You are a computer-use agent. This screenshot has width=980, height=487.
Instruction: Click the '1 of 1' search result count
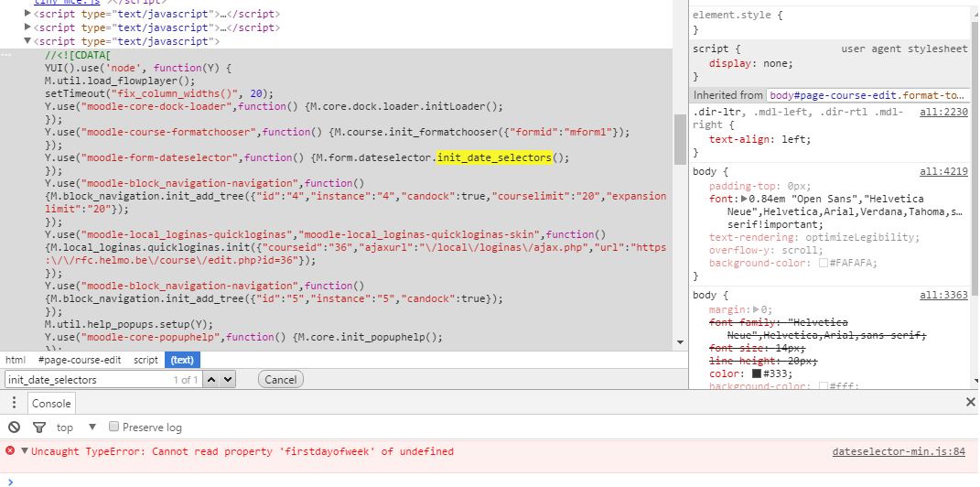click(186, 380)
